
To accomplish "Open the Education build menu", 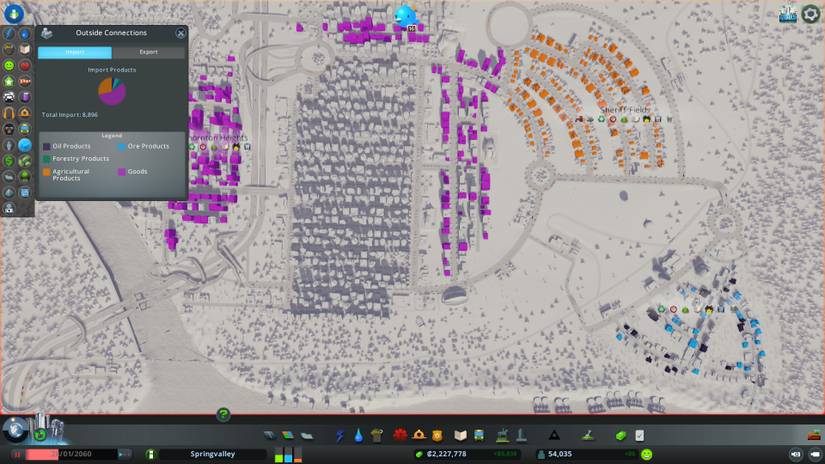I will click(460, 435).
